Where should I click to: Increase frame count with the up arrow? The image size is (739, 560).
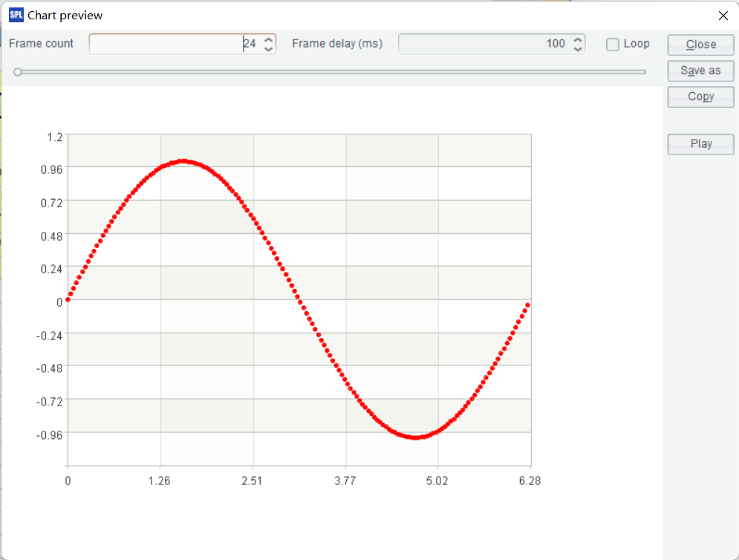[x=269, y=39]
